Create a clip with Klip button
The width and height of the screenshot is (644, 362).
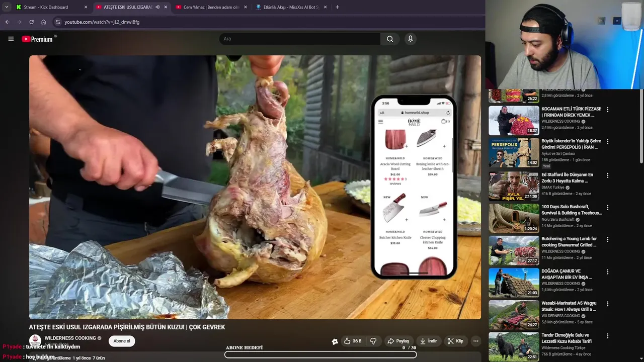(455, 341)
